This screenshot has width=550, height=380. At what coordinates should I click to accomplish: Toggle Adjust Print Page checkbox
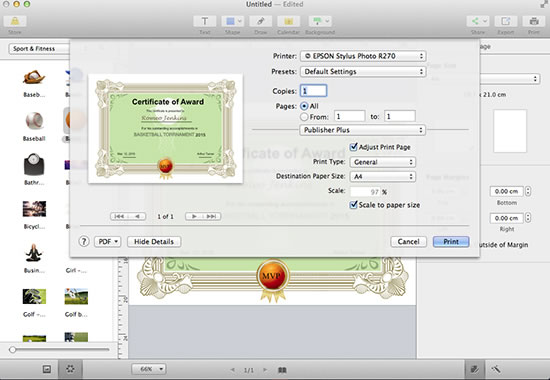click(354, 147)
